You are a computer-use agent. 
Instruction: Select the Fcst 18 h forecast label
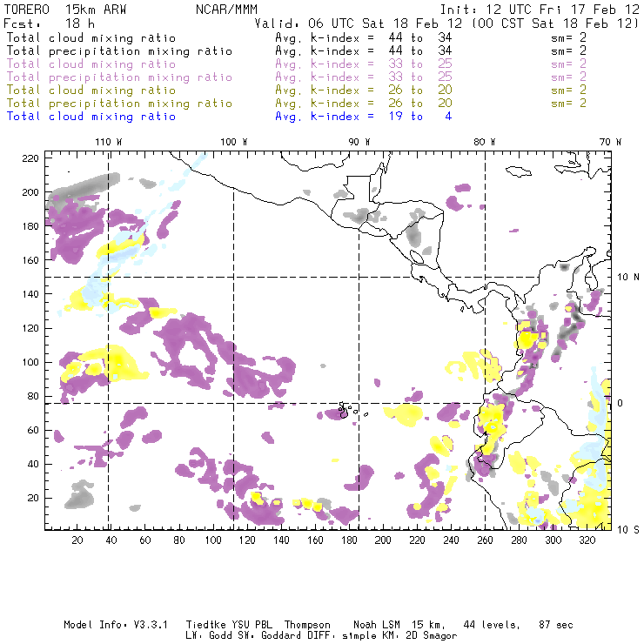tap(40, 24)
